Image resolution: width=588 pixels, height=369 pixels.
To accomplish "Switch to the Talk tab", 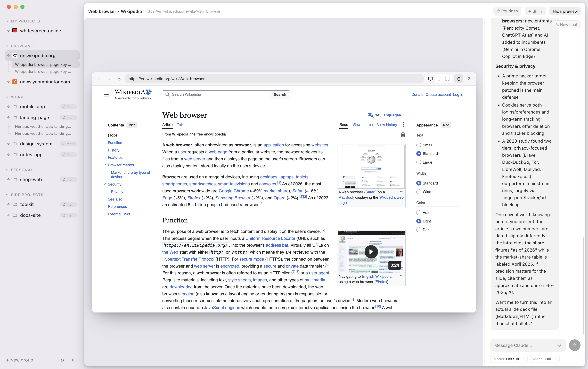I will point(180,125).
